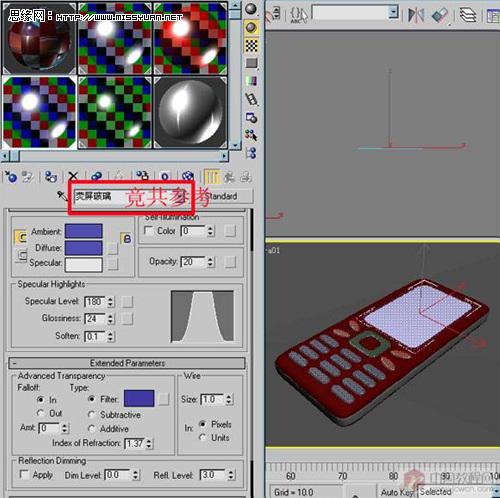Open the Diffuse color swatch
The height and width of the screenshot is (498, 500).
tap(83, 248)
